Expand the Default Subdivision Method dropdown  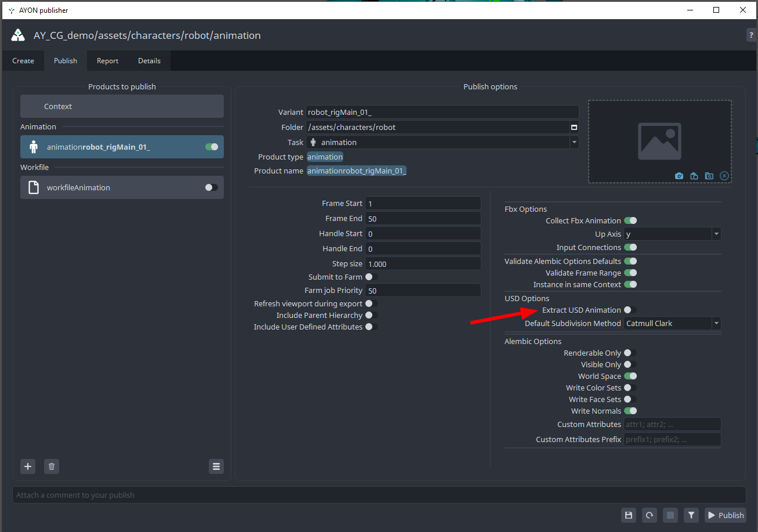tap(672, 324)
